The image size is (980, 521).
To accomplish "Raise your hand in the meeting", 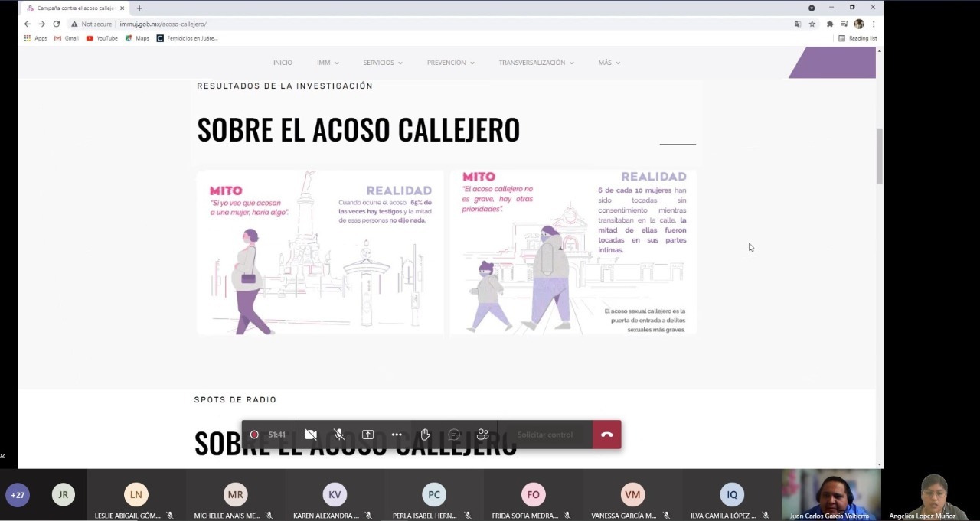I will [425, 435].
